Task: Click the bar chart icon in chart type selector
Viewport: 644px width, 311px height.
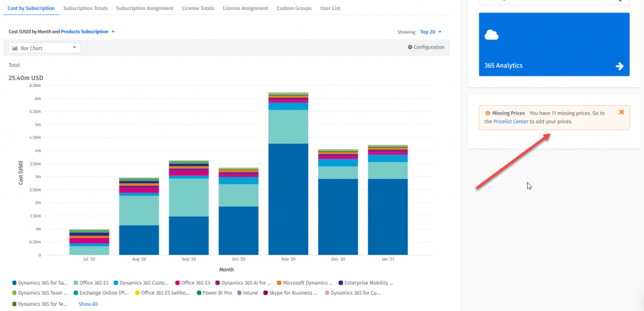Action: pos(14,48)
